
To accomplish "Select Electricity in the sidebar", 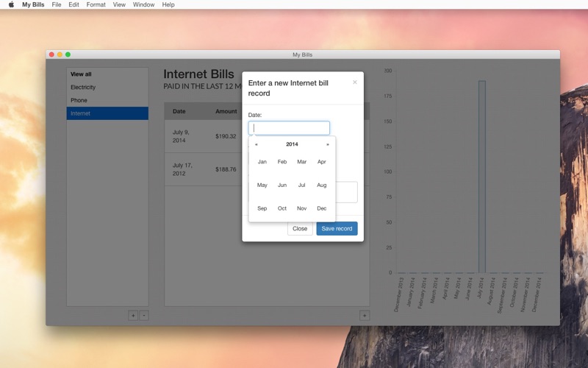I will point(107,87).
